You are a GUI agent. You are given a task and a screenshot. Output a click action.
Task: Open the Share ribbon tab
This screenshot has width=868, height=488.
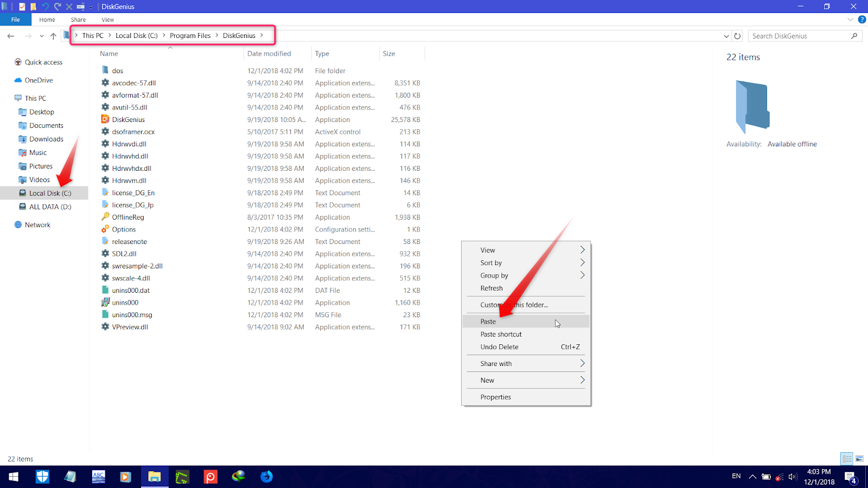coord(78,20)
